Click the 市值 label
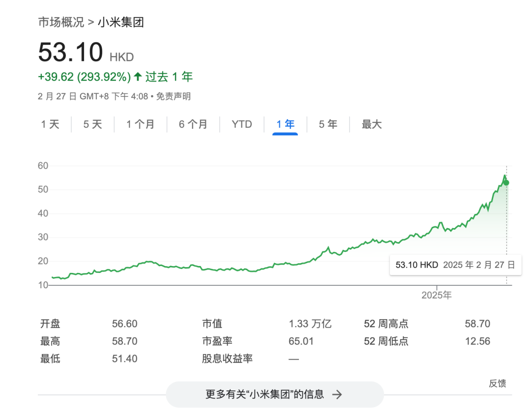Screen dimensions: 531x420 [212, 324]
